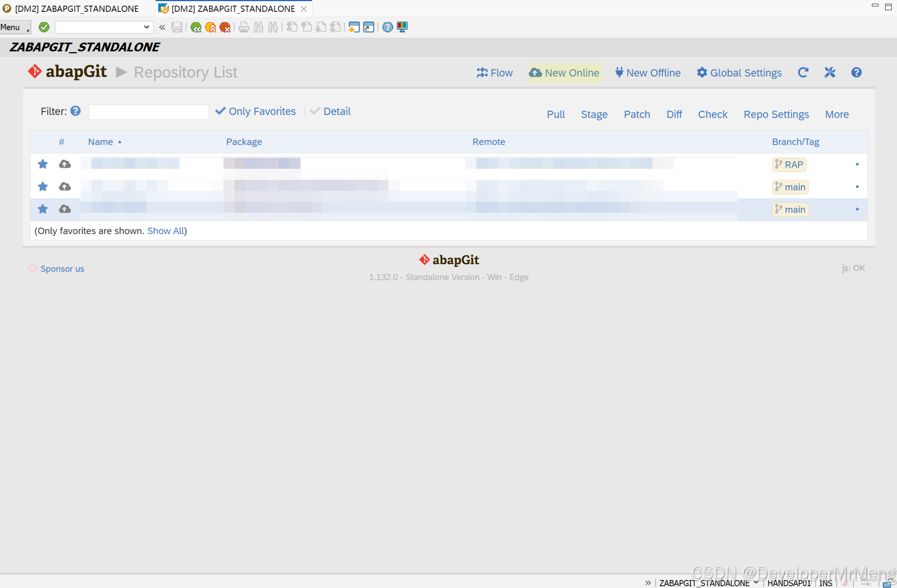Screen dimensions: 897x588
Task: Toggle the Detail view option
Action: coord(330,111)
